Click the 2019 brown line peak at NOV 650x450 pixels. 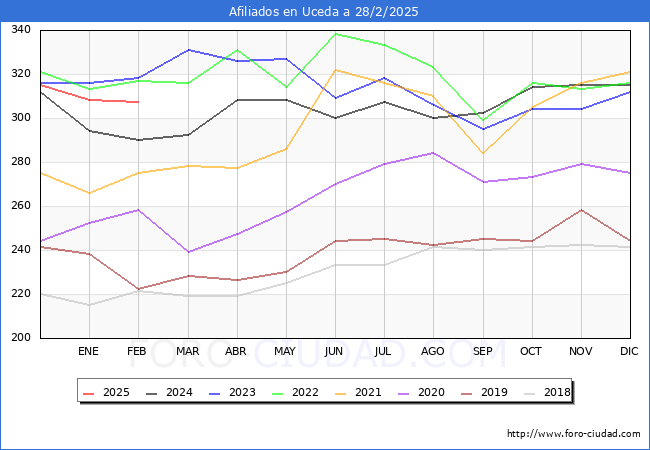[x=582, y=210]
